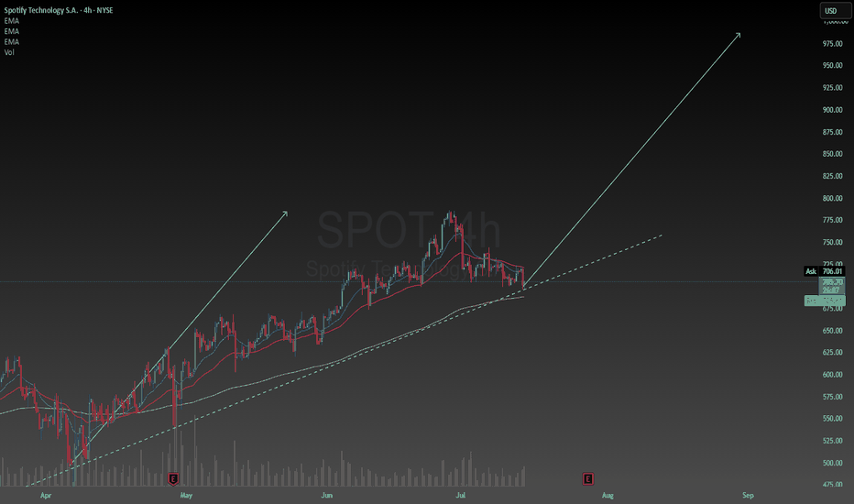854x504 pixels.
Task: Select the EMA legend just above Vol
Action: coord(11,42)
